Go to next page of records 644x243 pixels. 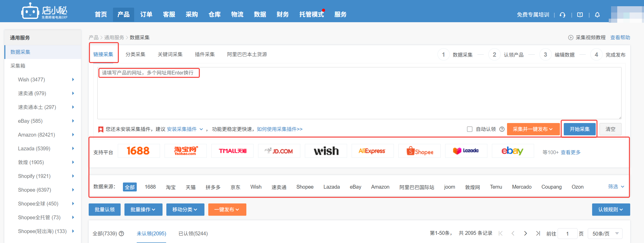click(x=525, y=233)
